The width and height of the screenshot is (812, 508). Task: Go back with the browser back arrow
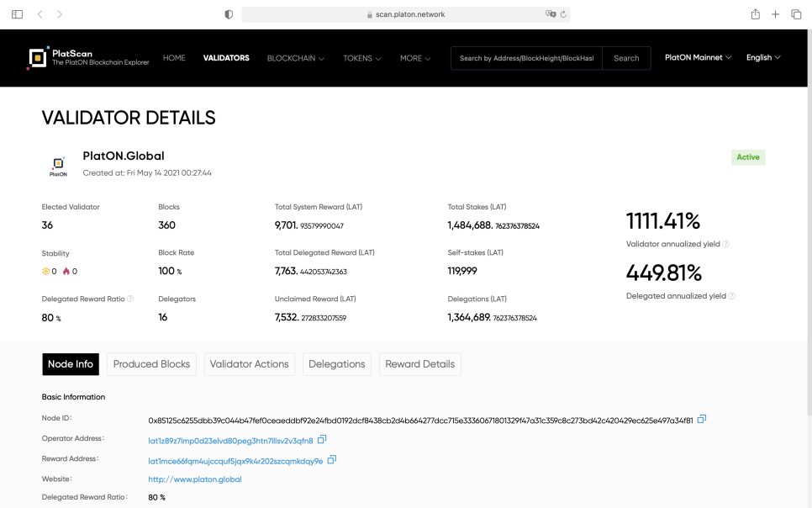[x=40, y=14]
